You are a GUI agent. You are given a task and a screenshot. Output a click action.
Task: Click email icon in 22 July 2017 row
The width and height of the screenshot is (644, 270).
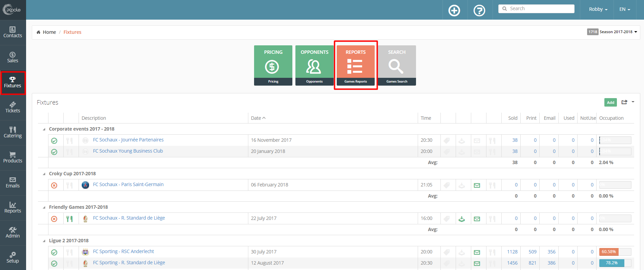pos(477,219)
